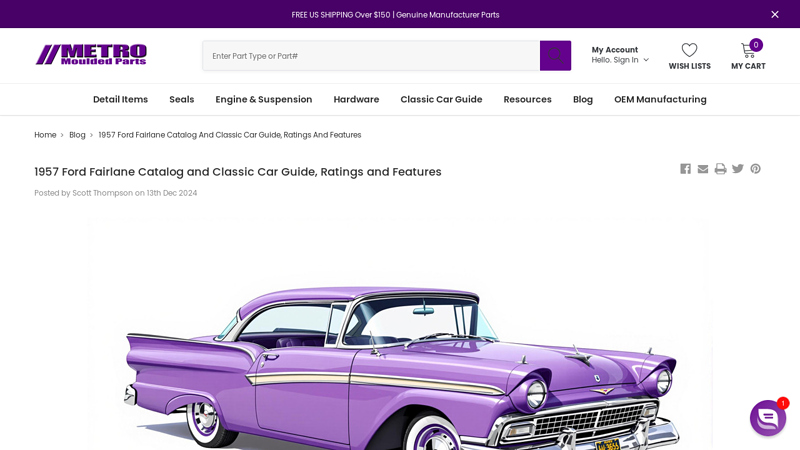Open the Resources menu

click(x=528, y=99)
